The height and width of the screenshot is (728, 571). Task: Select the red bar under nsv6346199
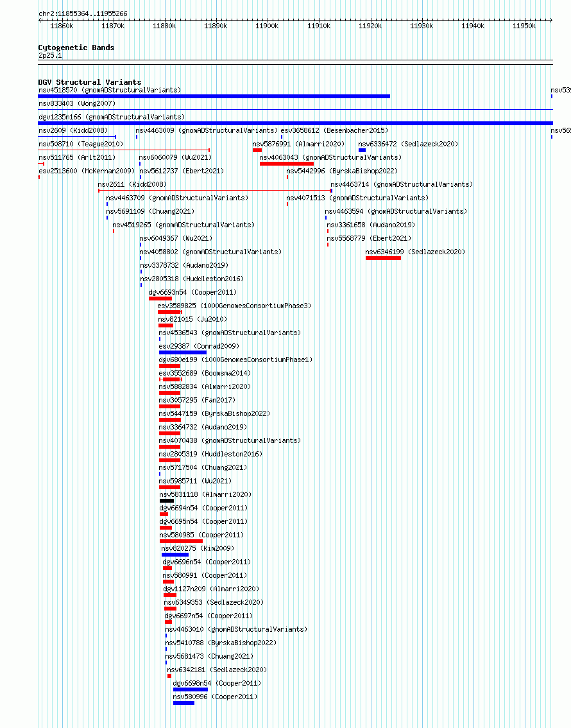[x=383, y=258]
